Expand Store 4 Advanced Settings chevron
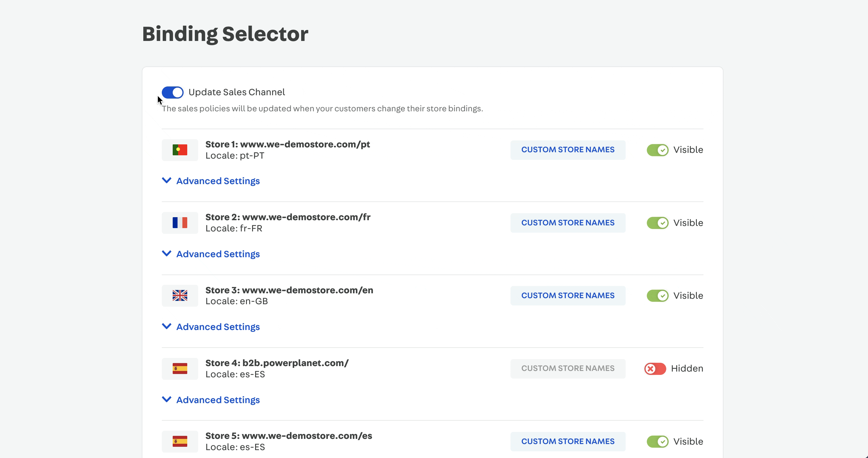This screenshot has height=458, width=868. tap(167, 399)
